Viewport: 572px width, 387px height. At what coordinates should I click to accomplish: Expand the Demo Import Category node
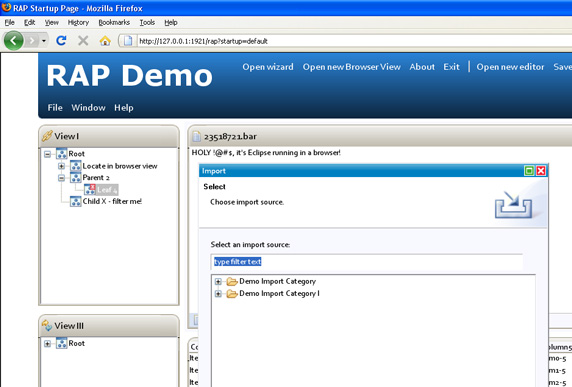click(x=218, y=282)
